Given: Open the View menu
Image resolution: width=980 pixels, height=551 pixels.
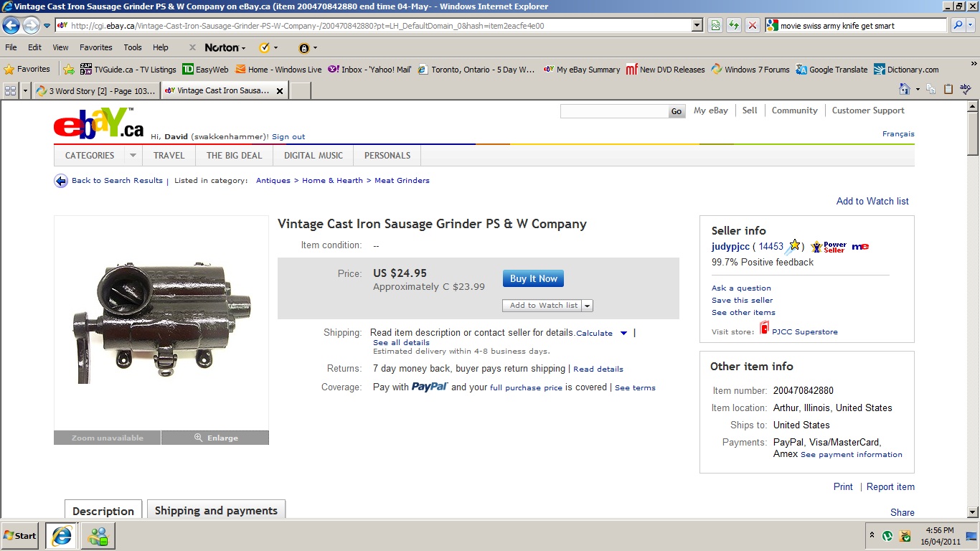Looking at the screenshot, I should [x=60, y=47].
